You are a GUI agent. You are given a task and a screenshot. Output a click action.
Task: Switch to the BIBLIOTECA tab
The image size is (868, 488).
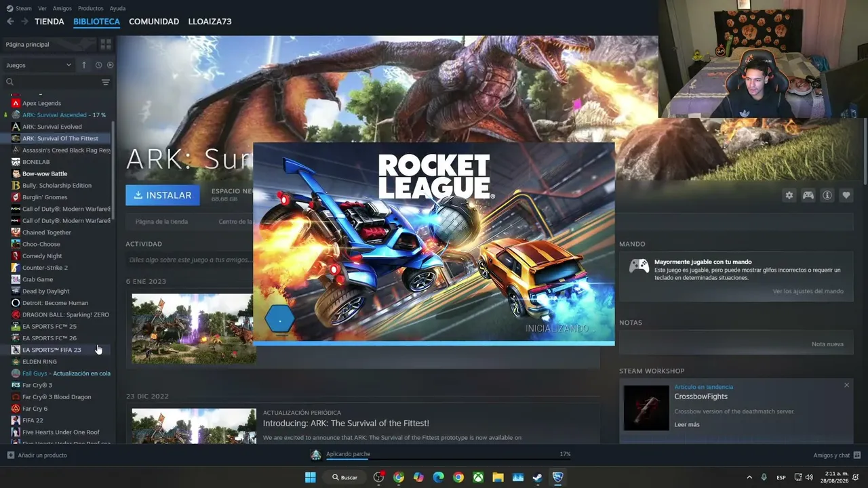[96, 22]
